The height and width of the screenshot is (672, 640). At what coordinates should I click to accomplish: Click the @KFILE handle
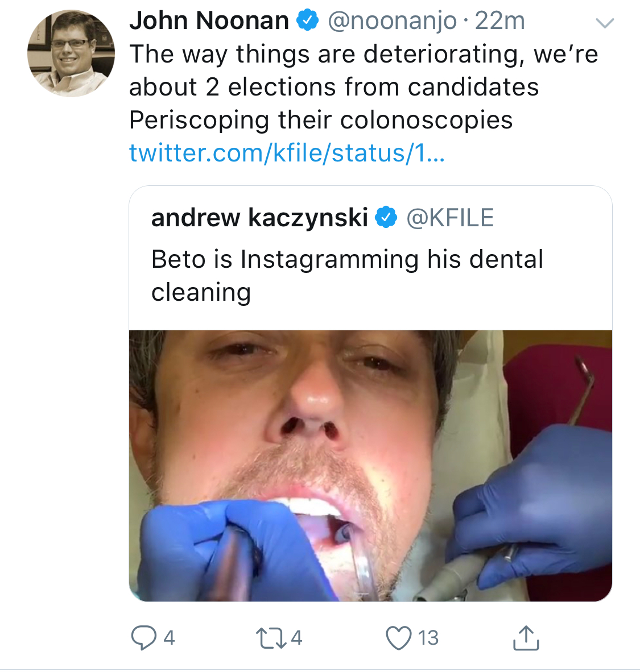click(x=449, y=218)
